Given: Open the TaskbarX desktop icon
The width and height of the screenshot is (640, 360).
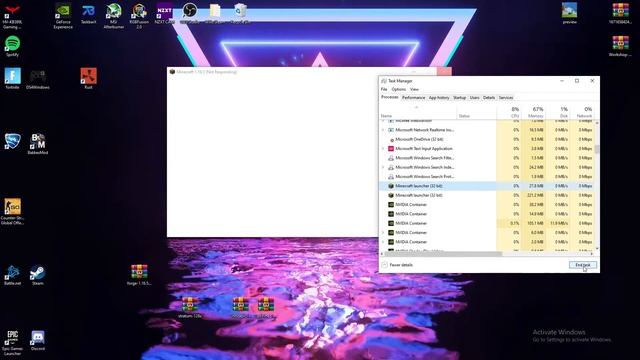Looking at the screenshot, I should pos(89,13).
